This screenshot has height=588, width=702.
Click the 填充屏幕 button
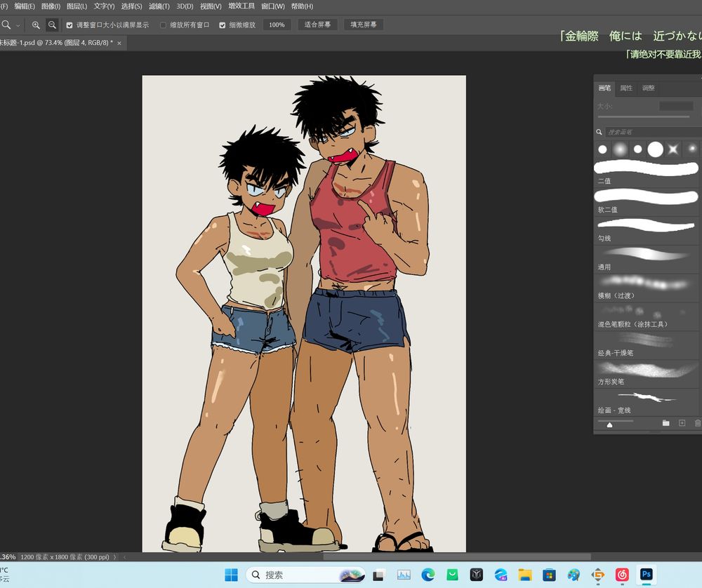click(364, 25)
